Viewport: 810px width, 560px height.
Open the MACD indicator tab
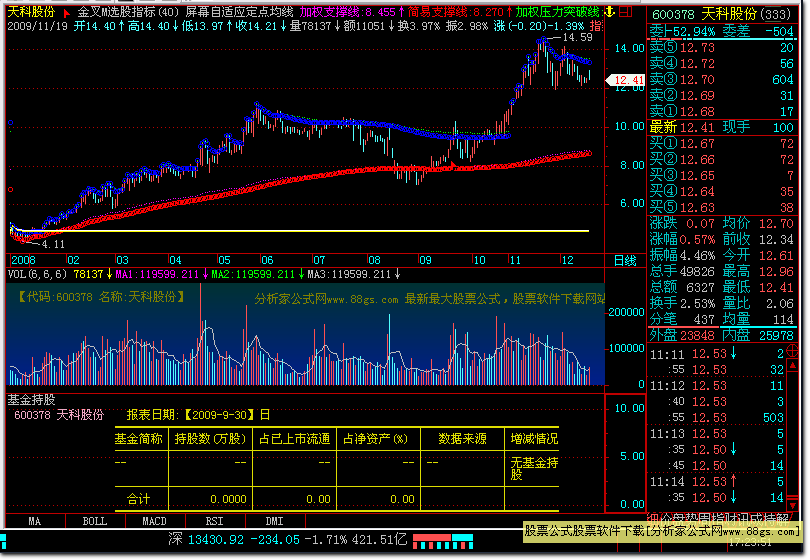tap(154, 521)
